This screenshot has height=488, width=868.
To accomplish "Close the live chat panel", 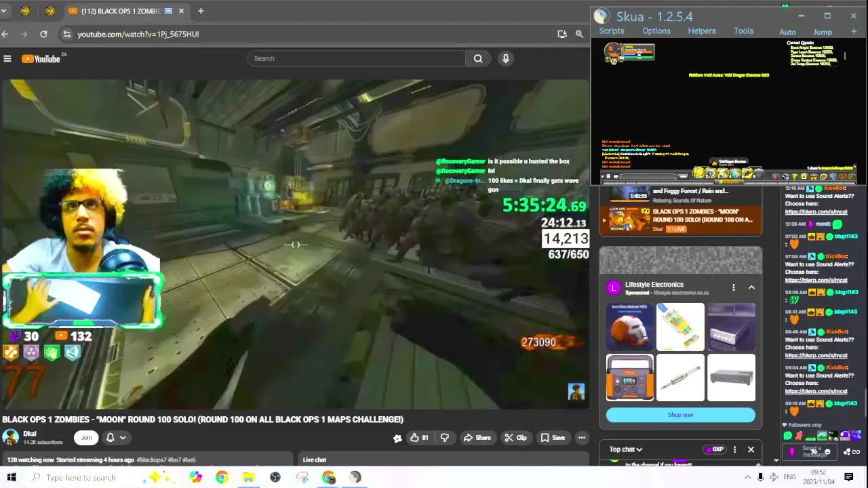I will 751,449.
